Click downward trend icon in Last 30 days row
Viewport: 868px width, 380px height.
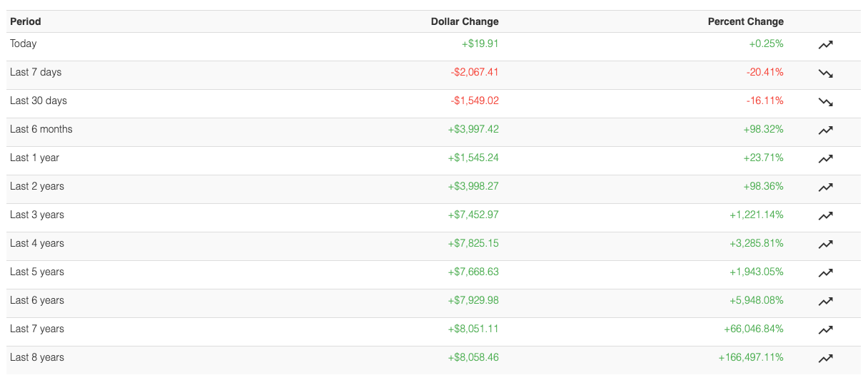coord(825,101)
